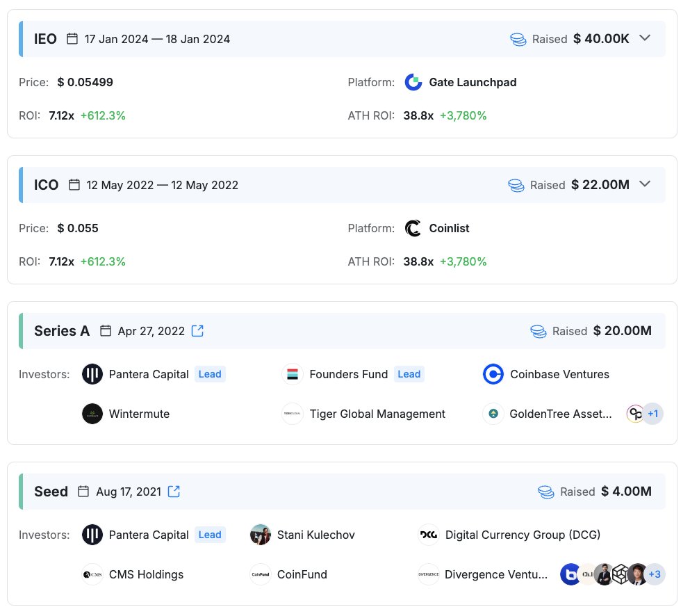690x616 pixels.
Task: Click the IEO round header title
Action: pos(45,39)
